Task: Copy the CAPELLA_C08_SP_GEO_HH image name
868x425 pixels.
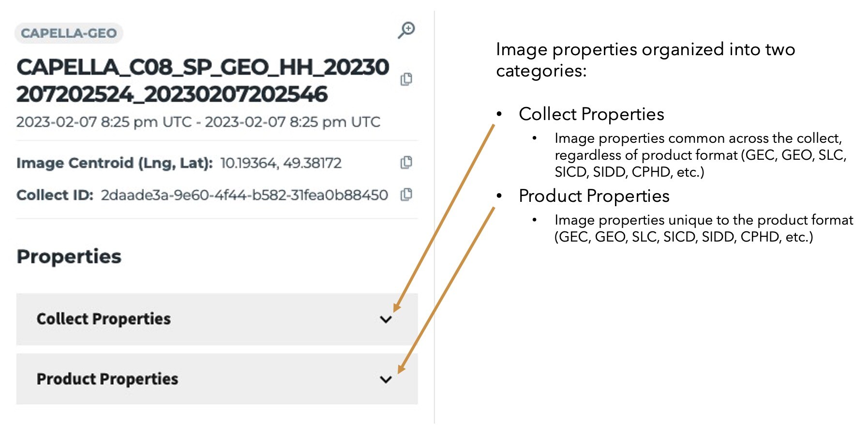Action: [x=406, y=79]
